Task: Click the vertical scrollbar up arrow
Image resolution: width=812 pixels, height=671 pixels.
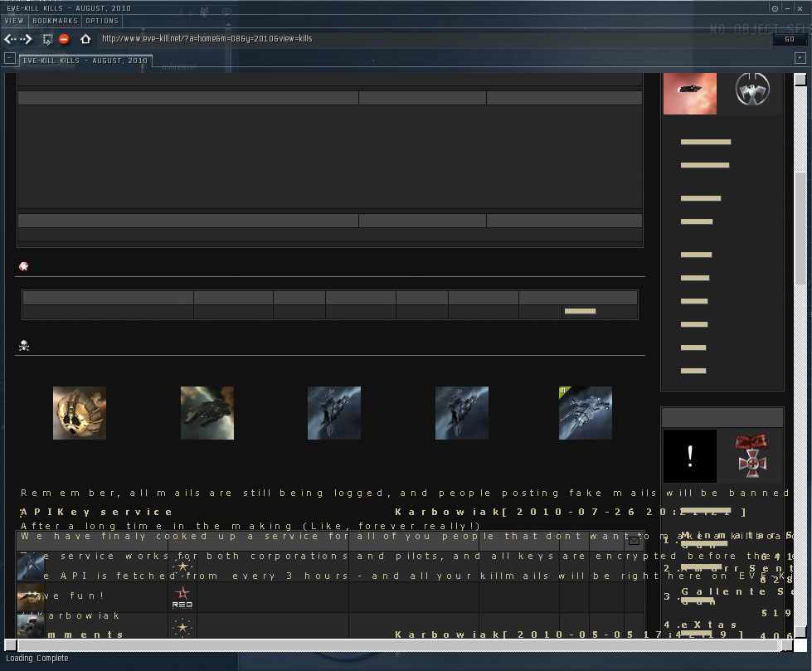Action: pyautogui.click(x=800, y=80)
